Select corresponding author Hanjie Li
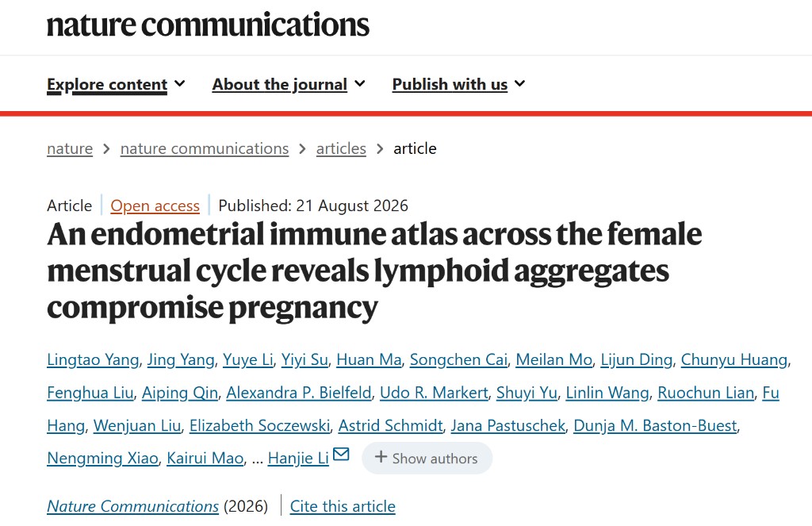 point(298,458)
